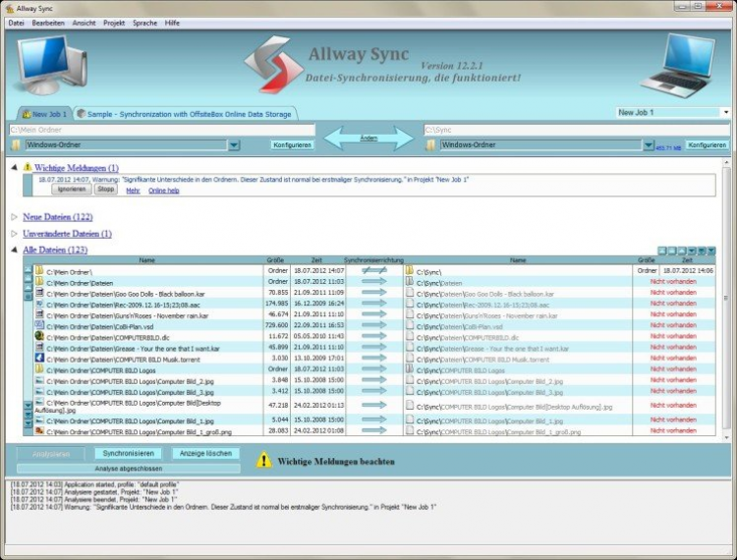Click the sync arrow for Computer Bild_1_groß.png row

(374, 430)
